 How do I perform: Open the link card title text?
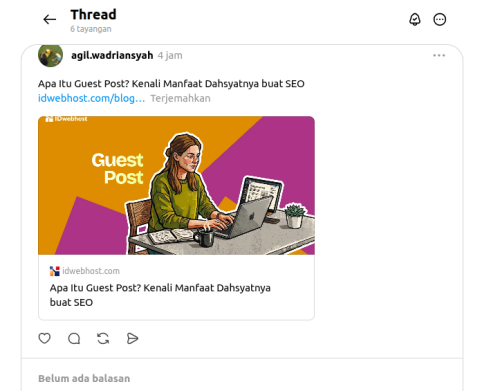(160, 295)
